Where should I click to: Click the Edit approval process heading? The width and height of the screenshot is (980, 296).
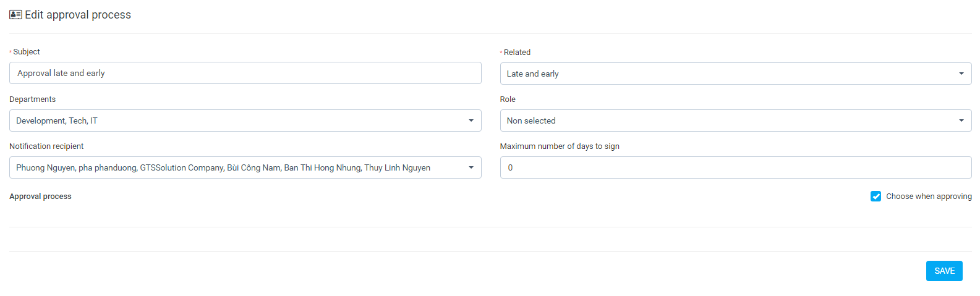point(78,15)
